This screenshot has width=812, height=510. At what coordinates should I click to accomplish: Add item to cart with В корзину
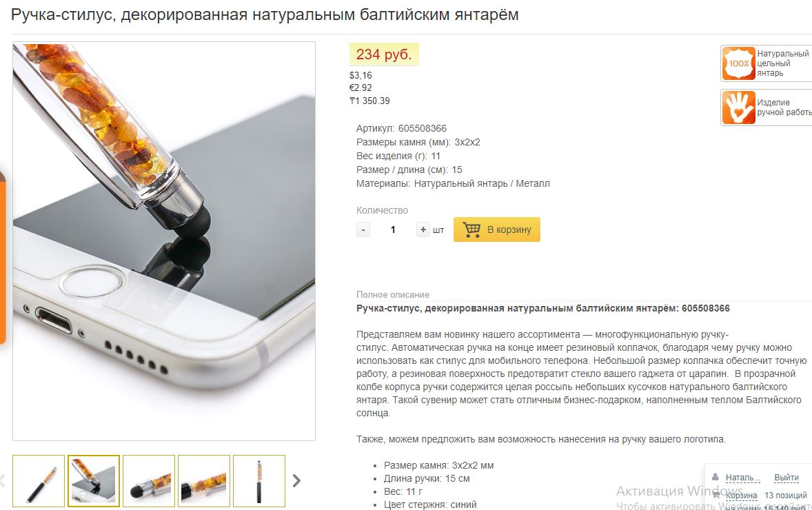496,229
